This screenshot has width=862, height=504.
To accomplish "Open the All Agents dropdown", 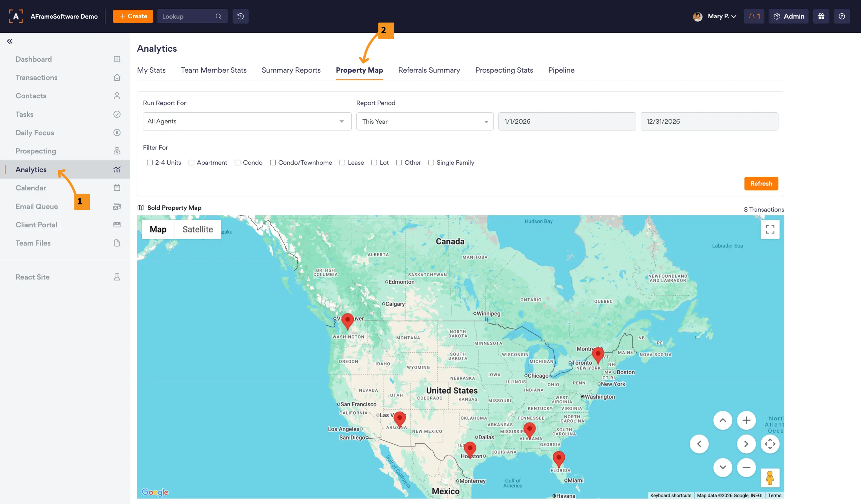I will [x=247, y=121].
